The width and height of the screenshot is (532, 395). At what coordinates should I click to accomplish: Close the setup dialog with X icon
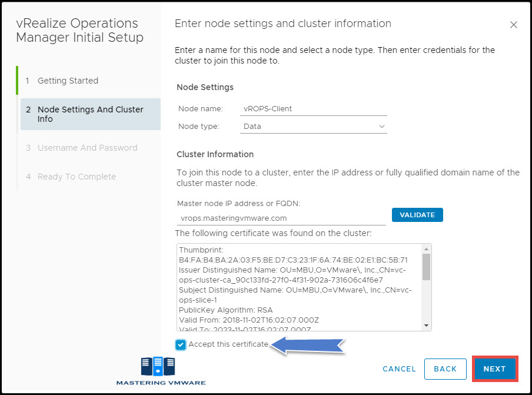[513, 25]
